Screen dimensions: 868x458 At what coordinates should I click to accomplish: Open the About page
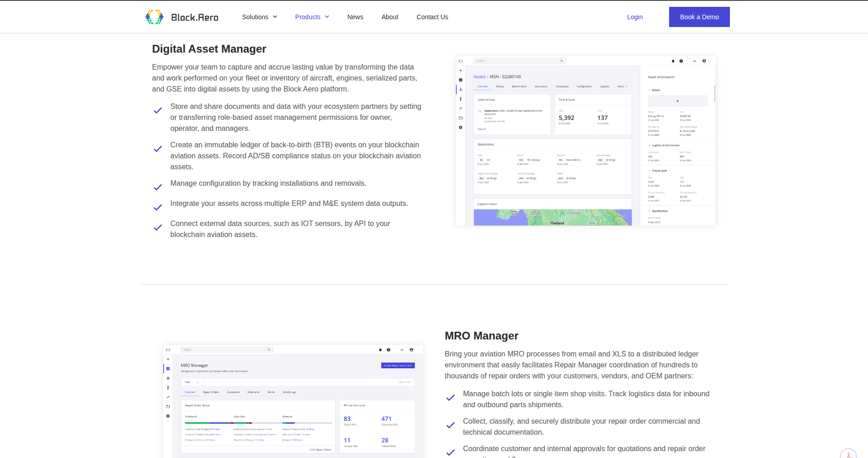[390, 17]
